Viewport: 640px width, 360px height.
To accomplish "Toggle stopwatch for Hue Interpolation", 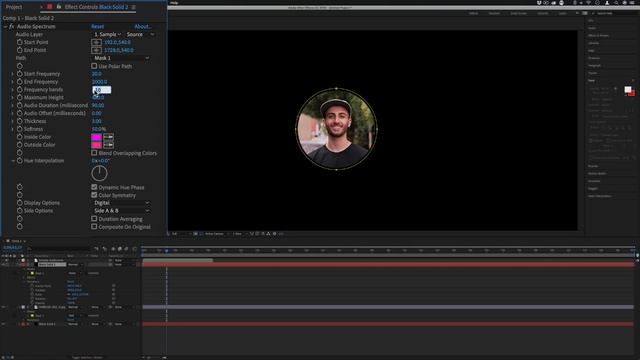I will pos(20,161).
